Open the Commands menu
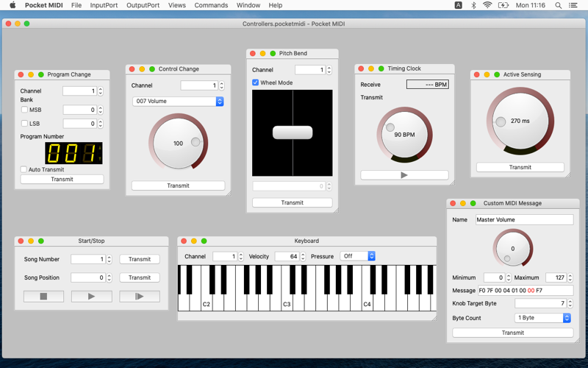The image size is (588, 368). pos(211,5)
